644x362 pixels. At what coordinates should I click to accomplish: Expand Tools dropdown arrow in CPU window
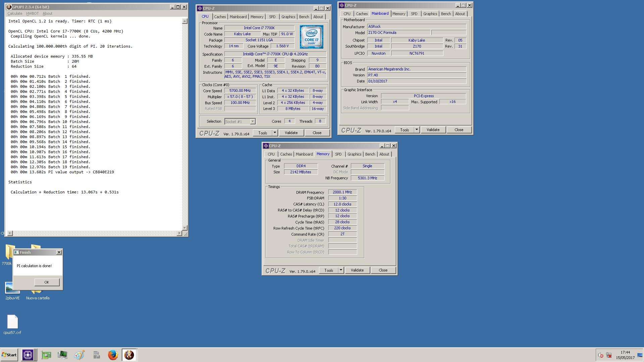275,133
